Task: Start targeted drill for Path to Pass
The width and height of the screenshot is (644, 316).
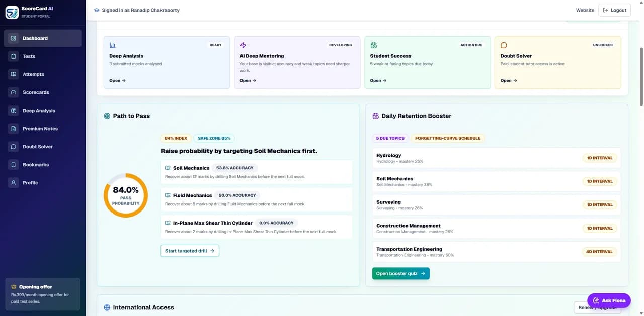Action: click(190, 251)
